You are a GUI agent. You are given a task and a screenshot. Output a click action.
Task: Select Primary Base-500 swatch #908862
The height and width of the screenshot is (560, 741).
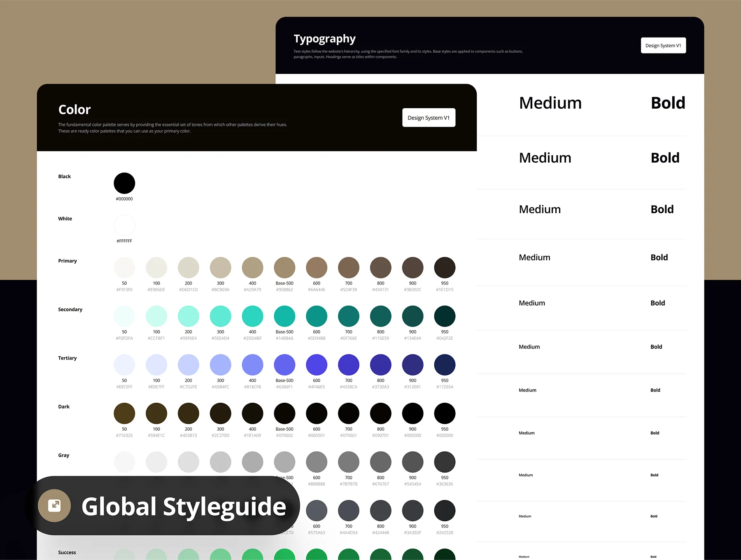pos(284,268)
